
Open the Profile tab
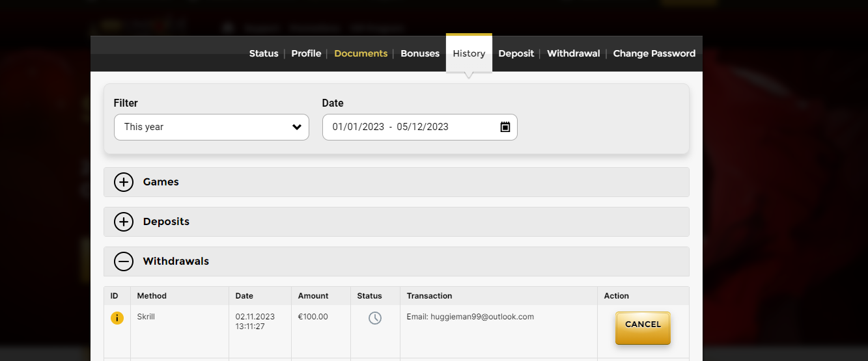[x=306, y=53]
